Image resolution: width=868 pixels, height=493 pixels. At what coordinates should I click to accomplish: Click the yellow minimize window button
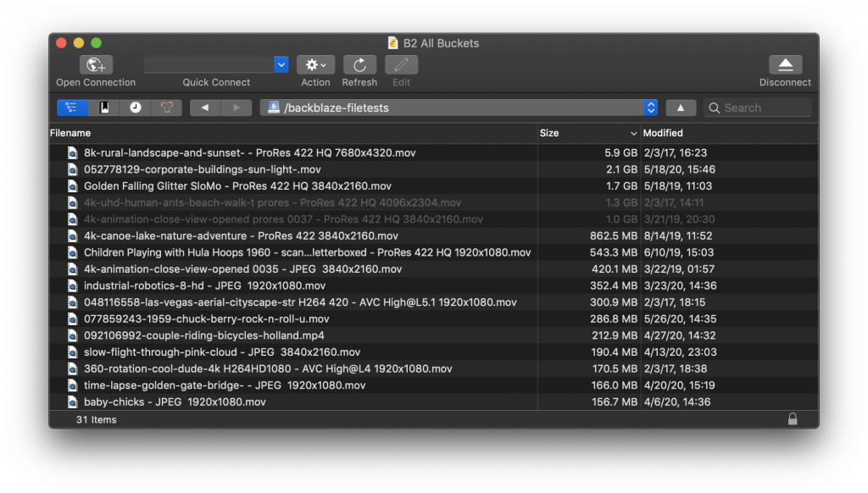pyautogui.click(x=79, y=43)
